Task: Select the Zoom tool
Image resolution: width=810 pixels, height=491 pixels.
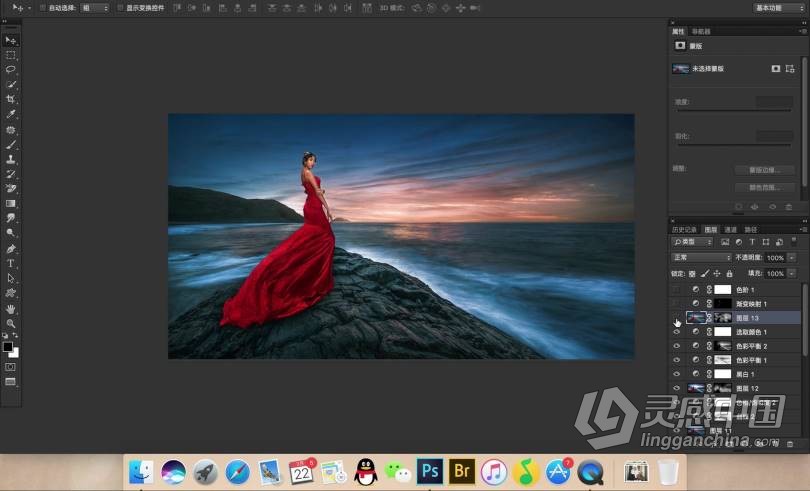Action: point(10,324)
